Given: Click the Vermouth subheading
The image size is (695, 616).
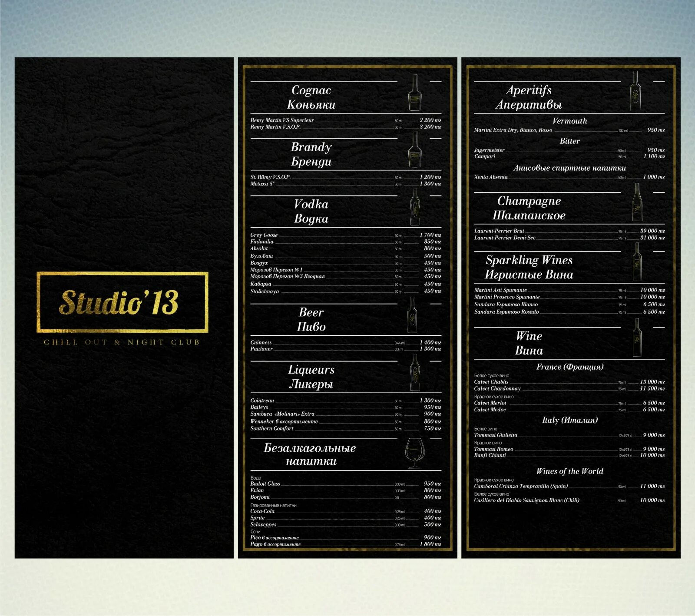Looking at the screenshot, I should pyautogui.click(x=569, y=121).
